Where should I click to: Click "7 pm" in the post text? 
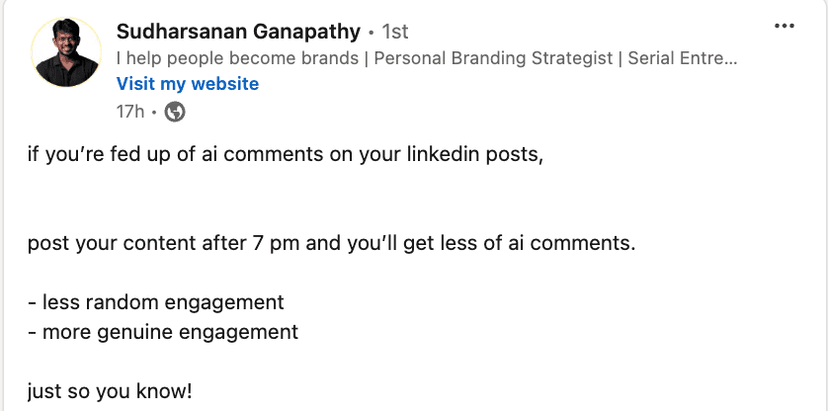click(284, 243)
